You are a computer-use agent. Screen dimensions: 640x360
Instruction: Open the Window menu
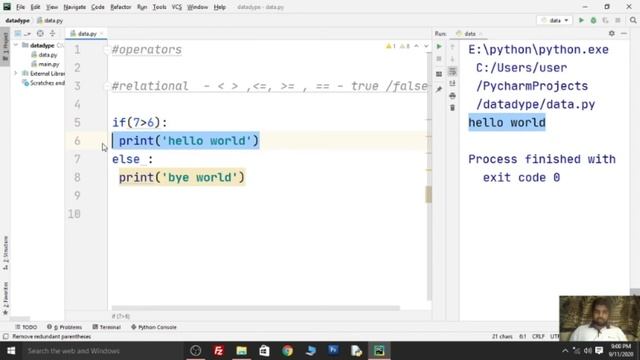pos(198,7)
